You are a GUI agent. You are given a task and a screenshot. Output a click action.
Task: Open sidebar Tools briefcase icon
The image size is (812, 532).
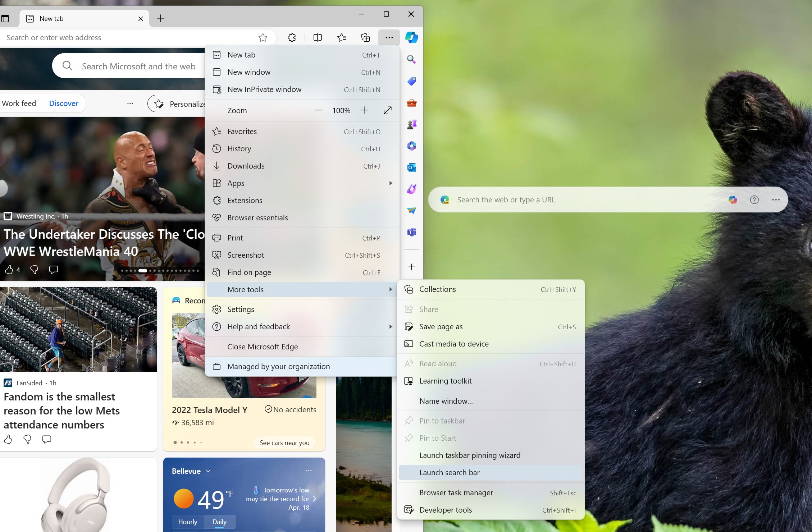[411, 103]
